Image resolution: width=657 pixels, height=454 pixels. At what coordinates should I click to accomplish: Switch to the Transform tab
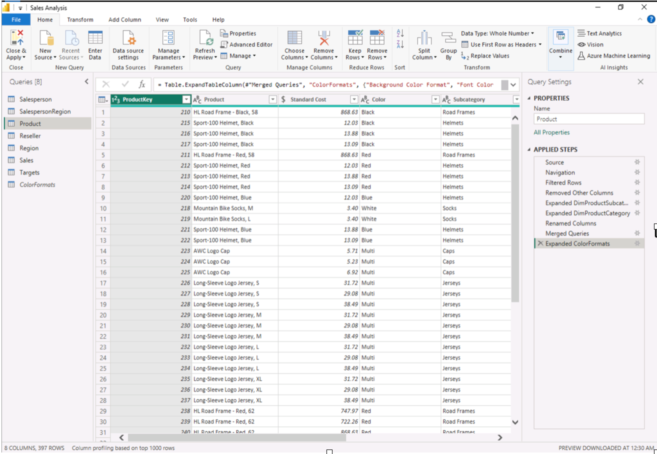click(x=80, y=20)
